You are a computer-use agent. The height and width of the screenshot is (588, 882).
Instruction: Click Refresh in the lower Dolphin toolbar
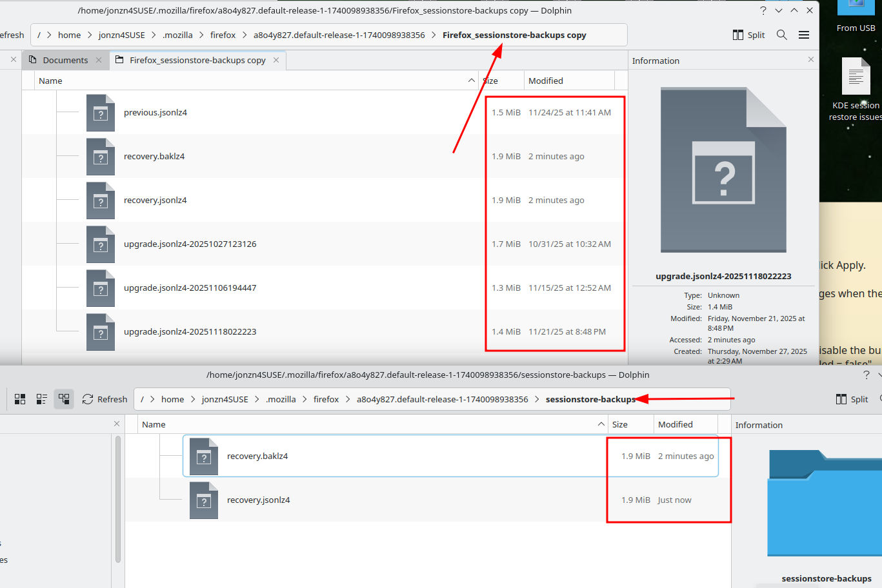(x=105, y=399)
